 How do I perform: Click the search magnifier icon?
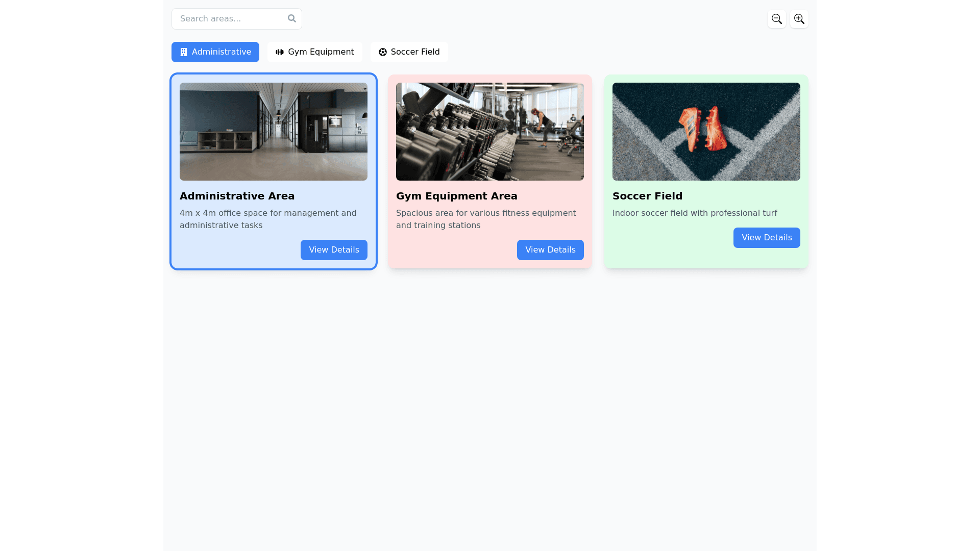coord(291,18)
